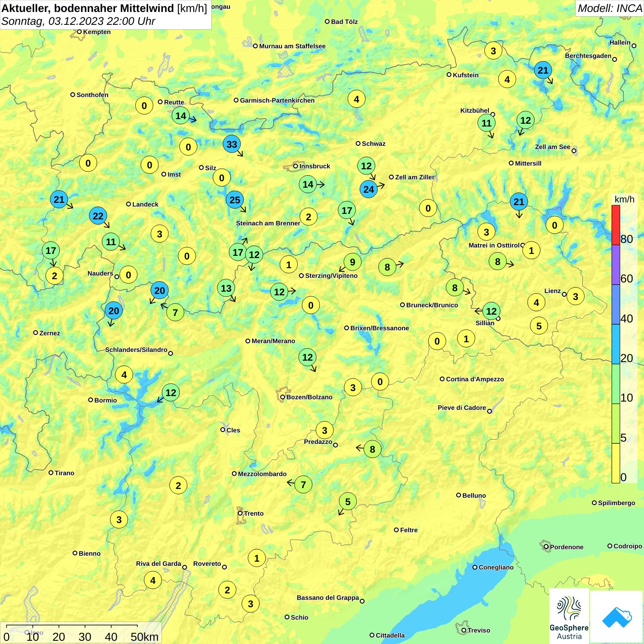Click the Kufstein city label
This screenshot has height=644, width=644.
point(466,75)
